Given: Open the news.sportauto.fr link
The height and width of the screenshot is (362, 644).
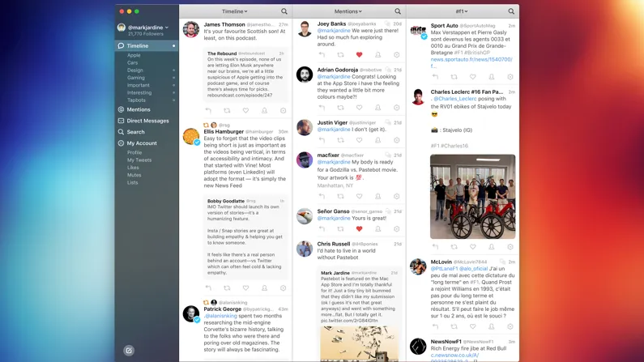Looking at the screenshot, I should [471, 62].
